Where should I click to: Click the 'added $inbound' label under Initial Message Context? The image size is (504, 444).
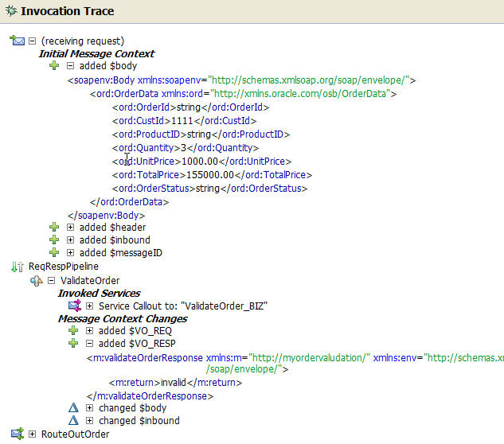tap(115, 240)
